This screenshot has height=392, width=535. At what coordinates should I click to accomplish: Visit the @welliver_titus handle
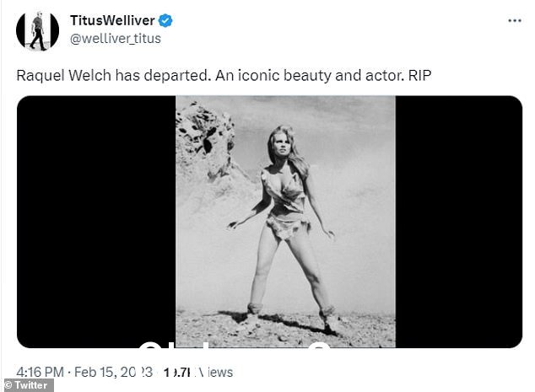coord(116,39)
